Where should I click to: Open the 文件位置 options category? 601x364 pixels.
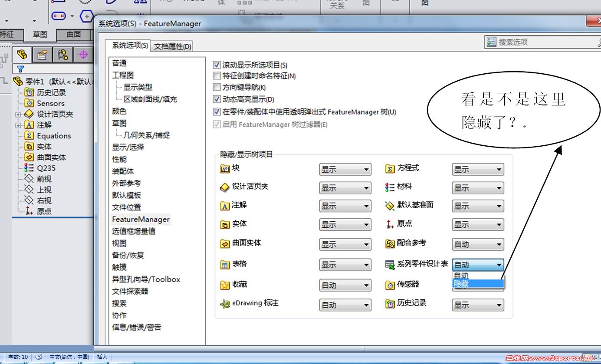[127, 207]
